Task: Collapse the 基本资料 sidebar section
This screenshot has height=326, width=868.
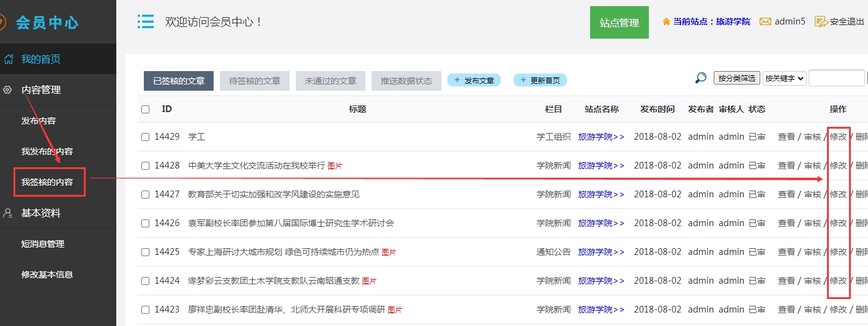Action: tap(41, 213)
